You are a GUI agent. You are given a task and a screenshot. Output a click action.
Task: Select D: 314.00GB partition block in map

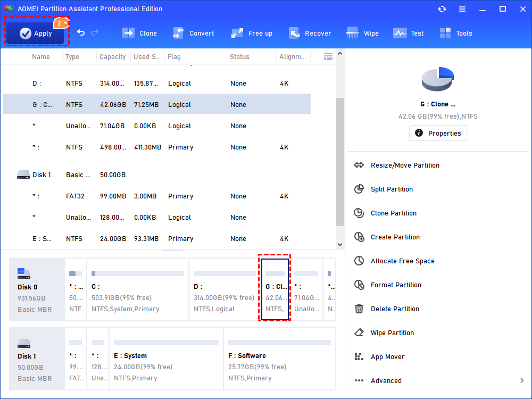tap(225, 289)
